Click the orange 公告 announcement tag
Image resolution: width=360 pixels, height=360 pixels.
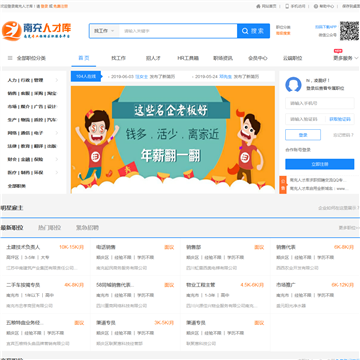(283, 185)
